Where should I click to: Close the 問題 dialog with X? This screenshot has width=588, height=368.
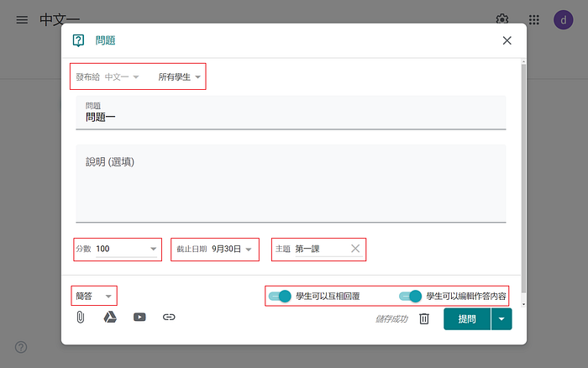[x=507, y=40]
